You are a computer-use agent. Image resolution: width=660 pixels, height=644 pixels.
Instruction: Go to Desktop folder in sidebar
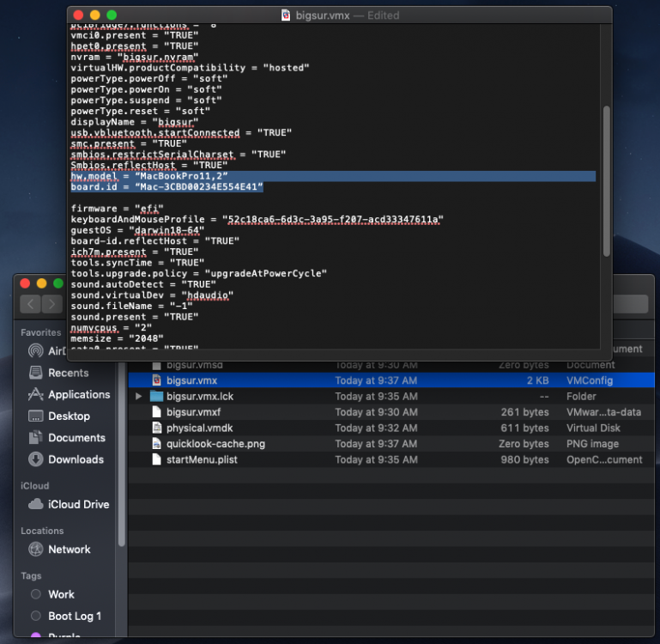point(59,416)
